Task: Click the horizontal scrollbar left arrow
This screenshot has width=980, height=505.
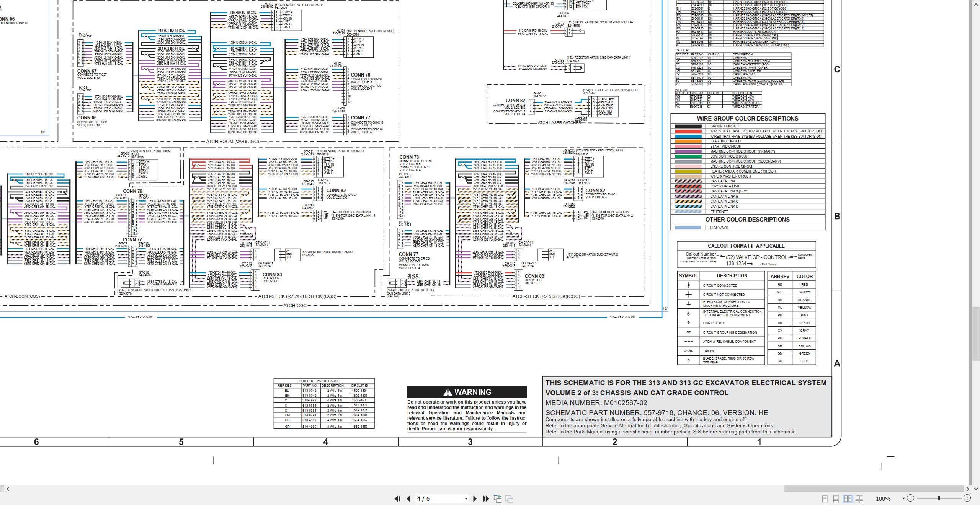Action: tap(8, 489)
